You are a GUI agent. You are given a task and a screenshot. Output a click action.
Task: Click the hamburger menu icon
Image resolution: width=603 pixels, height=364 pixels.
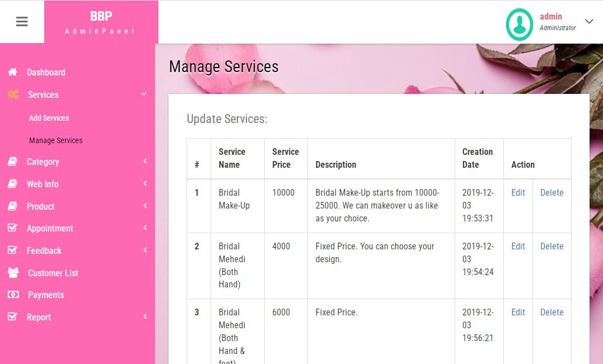(22, 22)
